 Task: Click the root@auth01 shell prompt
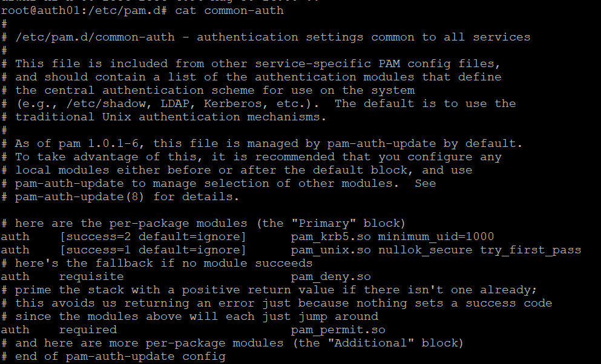tap(84, 10)
